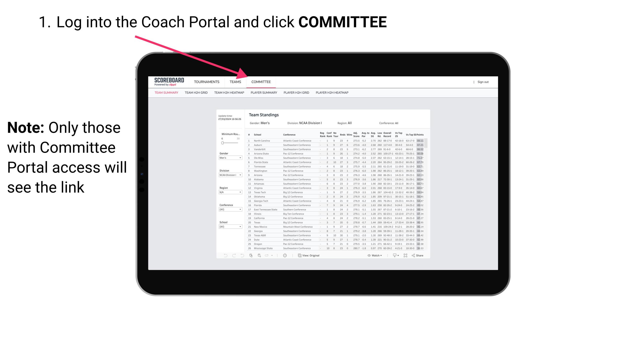Open PLAYER H2H HEATMAP tab
The width and height of the screenshot is (644, 346).
332,93
